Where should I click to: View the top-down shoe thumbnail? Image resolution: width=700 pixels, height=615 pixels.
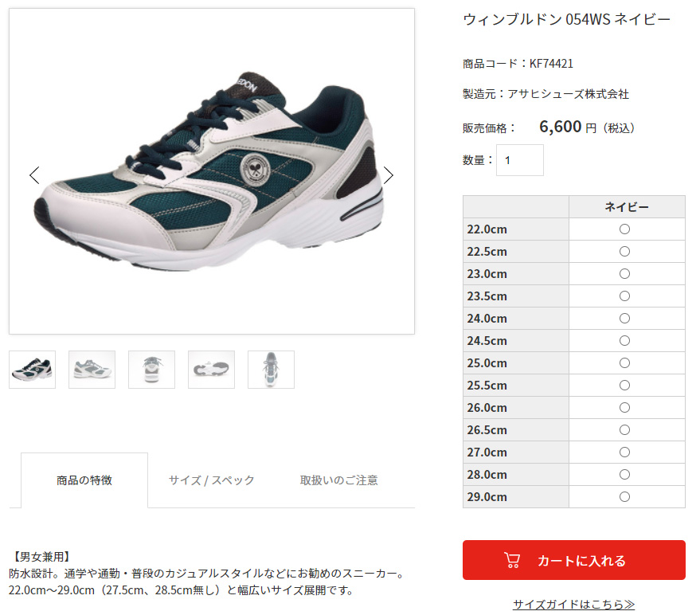point(271,370)
